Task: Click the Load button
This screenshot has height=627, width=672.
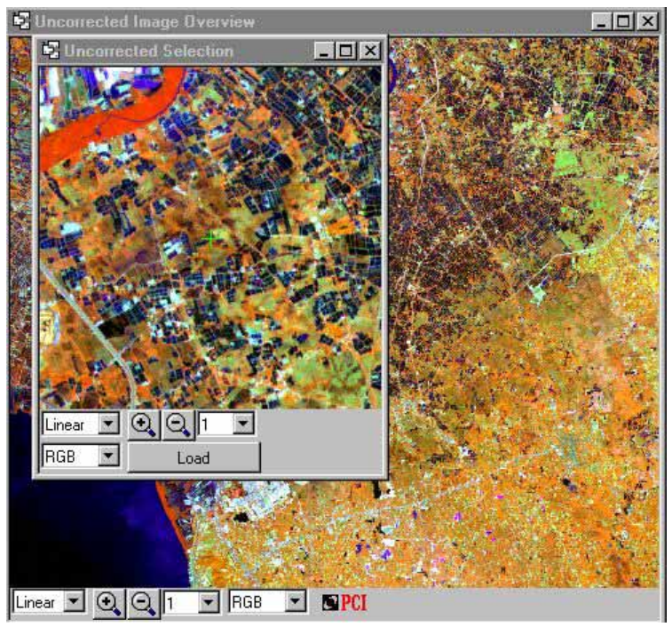Action: (x=194, y=458)
